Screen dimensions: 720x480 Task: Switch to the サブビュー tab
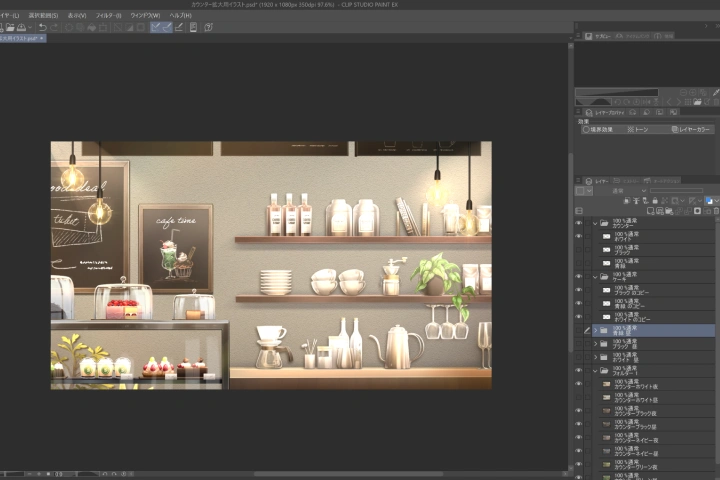pos(598,36)
